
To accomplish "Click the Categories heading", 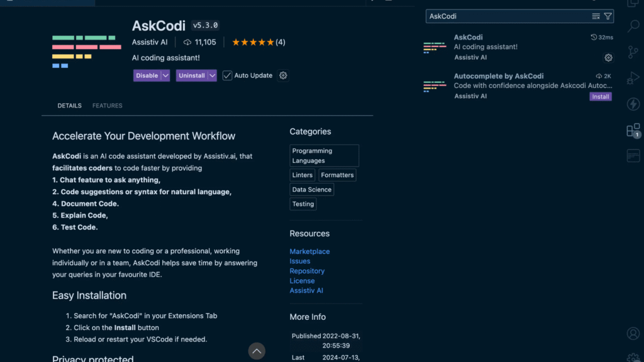I will click(x=310, y=132).
